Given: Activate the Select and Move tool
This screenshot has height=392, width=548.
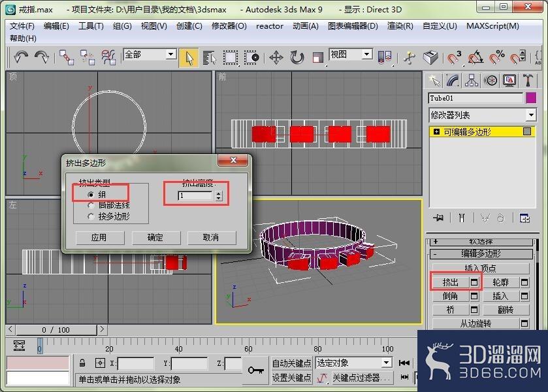Looking at the screenshot, I should (276, 57).
